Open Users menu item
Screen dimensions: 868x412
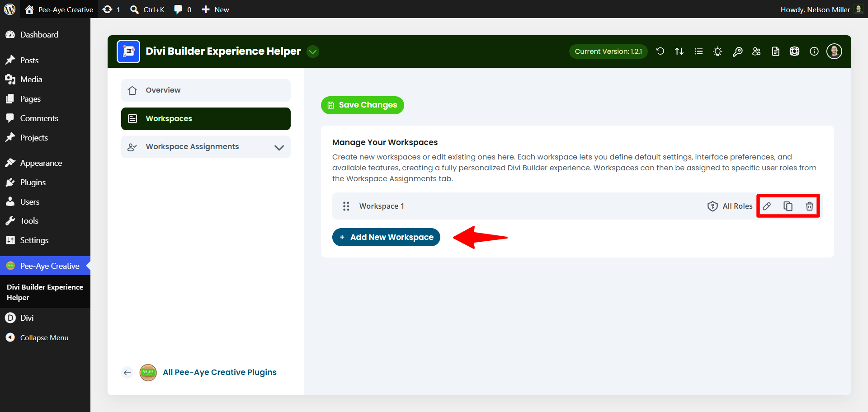[45, 202]
